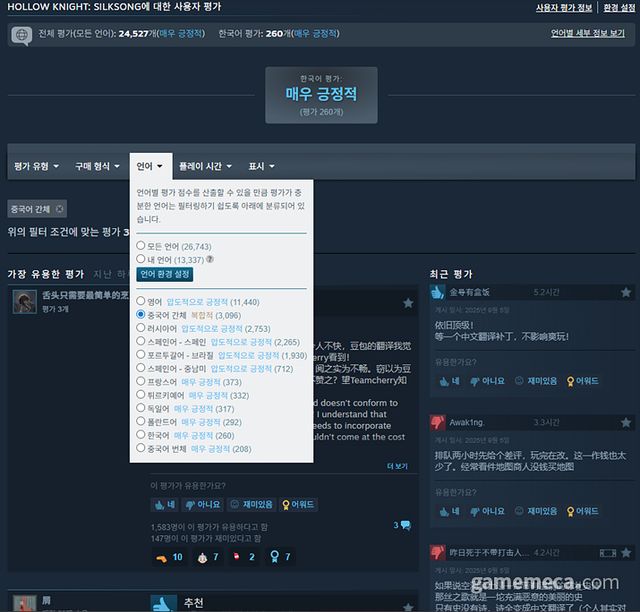Select 중국어 간체 radio button
Screen dimensions: 640x612
click(x=141, y=315)
